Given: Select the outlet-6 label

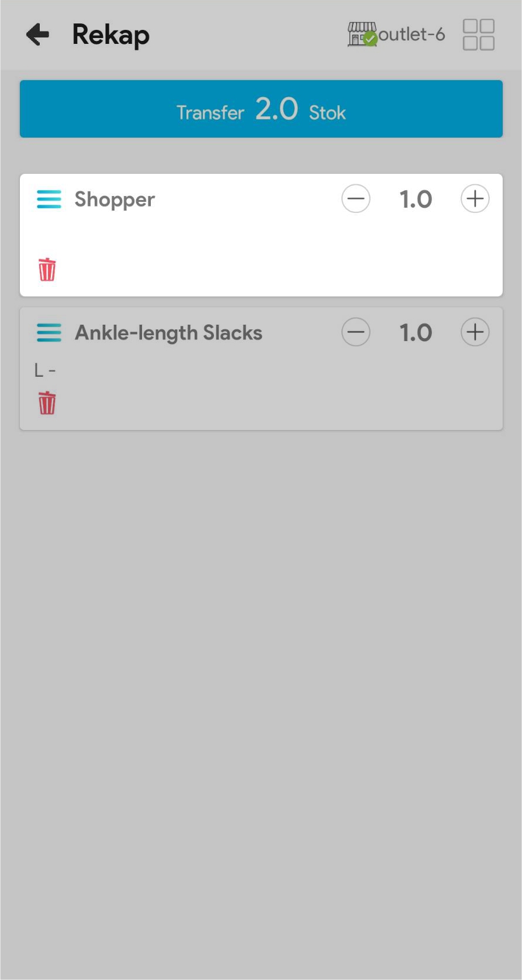Looking at the screenshot, I should coord(412,35).
